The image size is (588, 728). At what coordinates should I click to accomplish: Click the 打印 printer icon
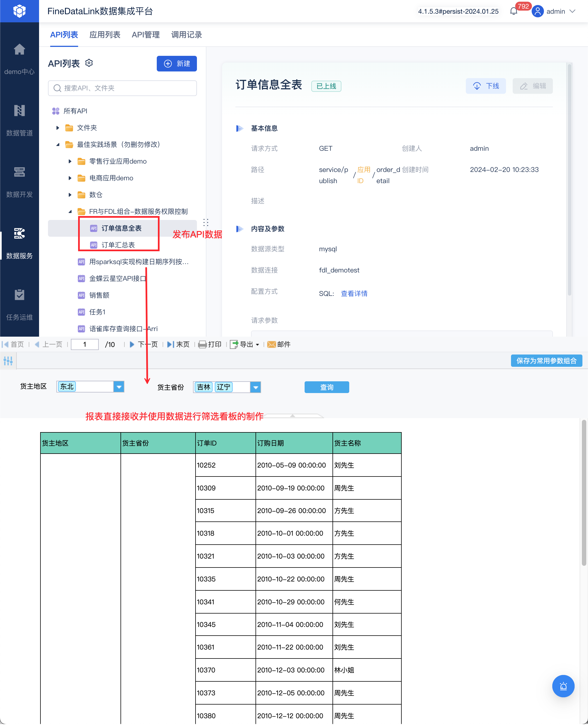pyautogui.click(x=203, y=344)
